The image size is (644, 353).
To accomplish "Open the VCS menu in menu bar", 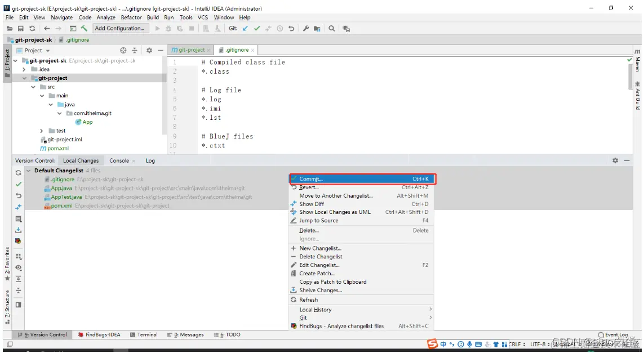I will (x=203, y=17).
